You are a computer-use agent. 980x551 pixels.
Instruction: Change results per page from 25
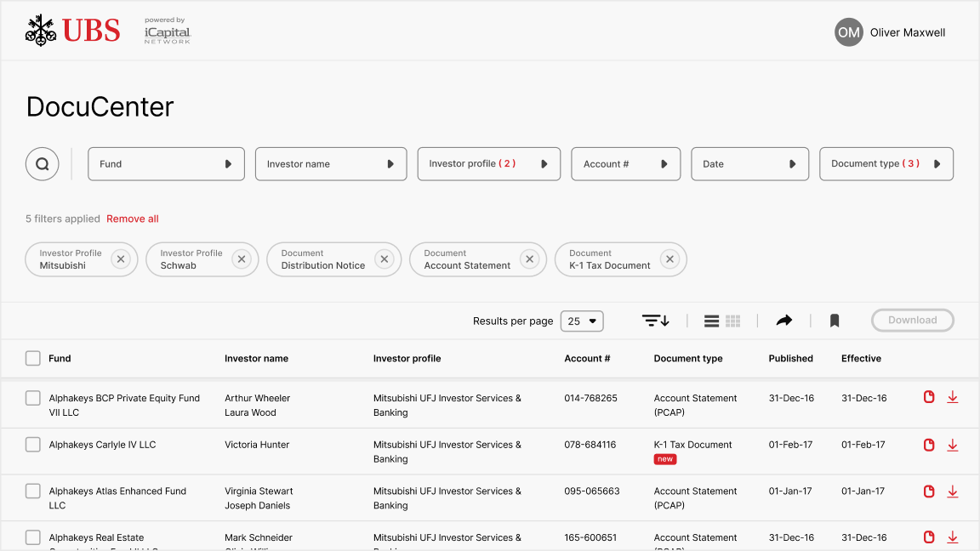582,321
